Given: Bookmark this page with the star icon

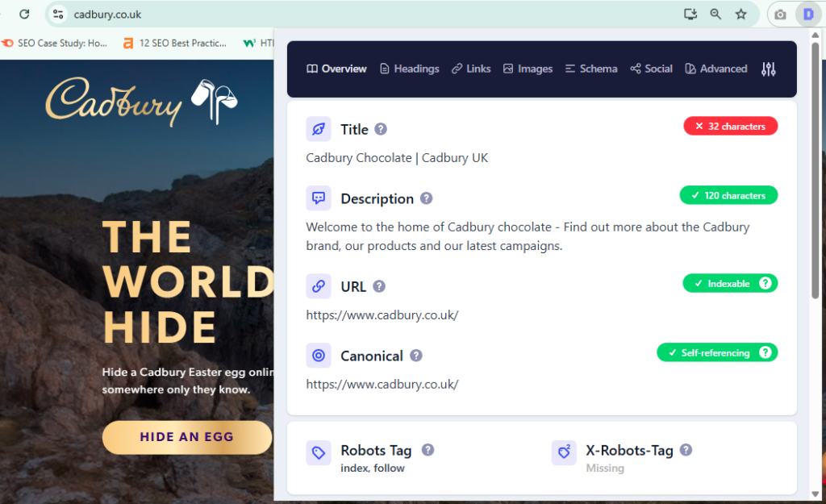Looking at the screenshot, I should click(740, 15).
